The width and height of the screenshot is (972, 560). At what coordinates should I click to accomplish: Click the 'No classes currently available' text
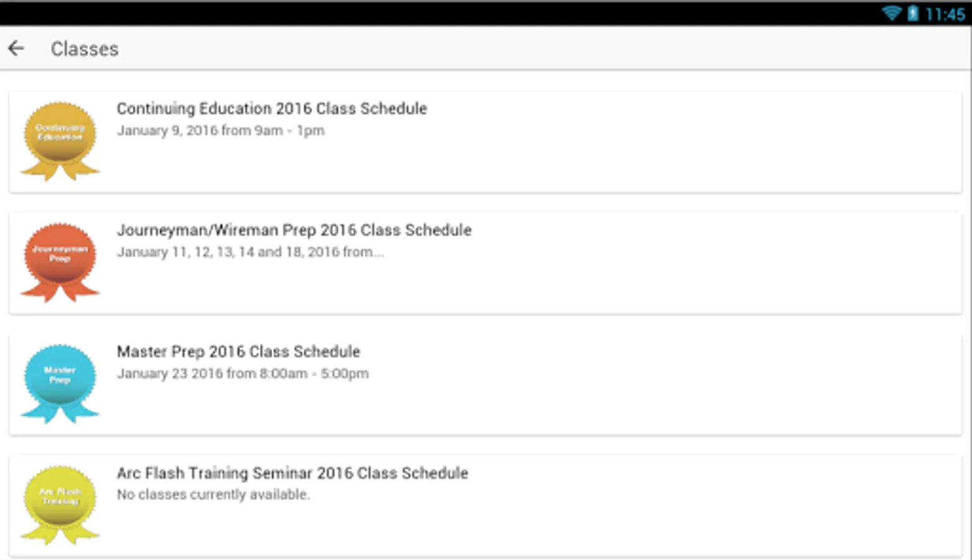click(213, 495)
